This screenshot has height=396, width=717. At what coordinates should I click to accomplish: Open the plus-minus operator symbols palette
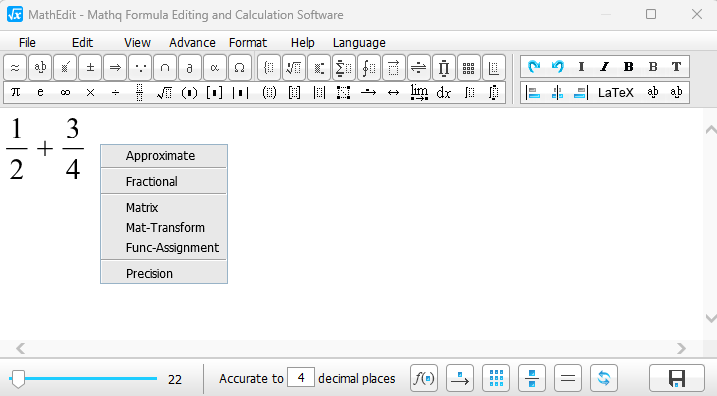[x=90, y=68]
